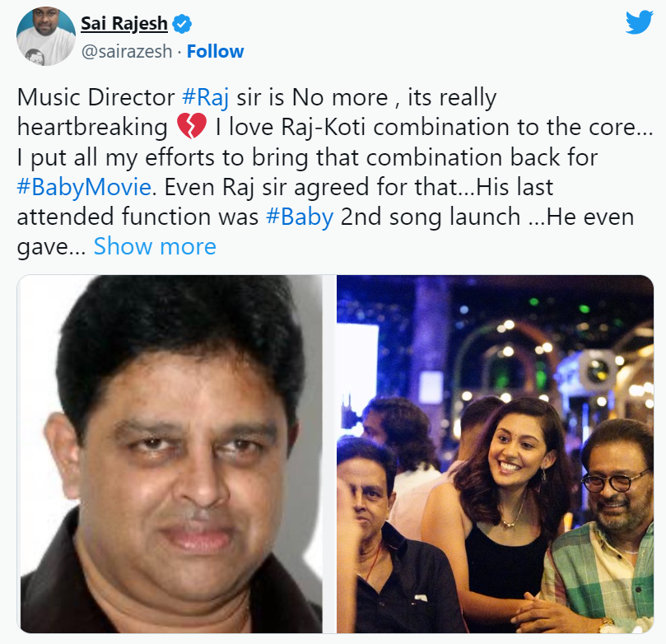Open the right event photo
The height and width of the screenshot is (644, 666).
(x=496, y=454)
